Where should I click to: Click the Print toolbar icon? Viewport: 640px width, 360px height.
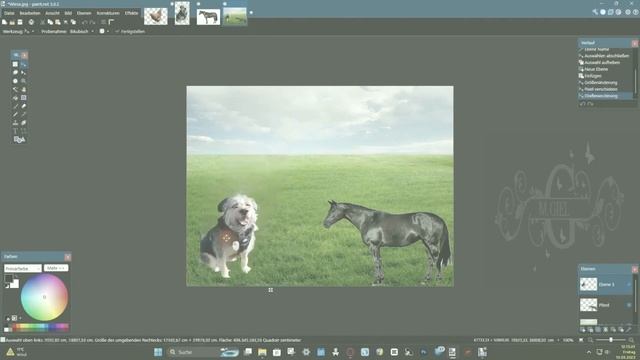(x=31, y=22)
